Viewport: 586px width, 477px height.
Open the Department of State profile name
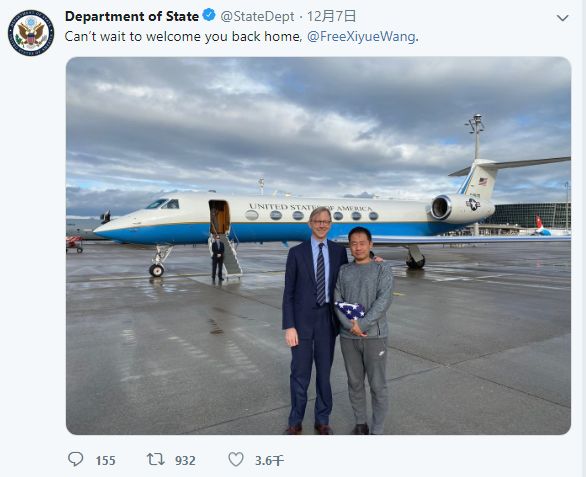(132, 16)
